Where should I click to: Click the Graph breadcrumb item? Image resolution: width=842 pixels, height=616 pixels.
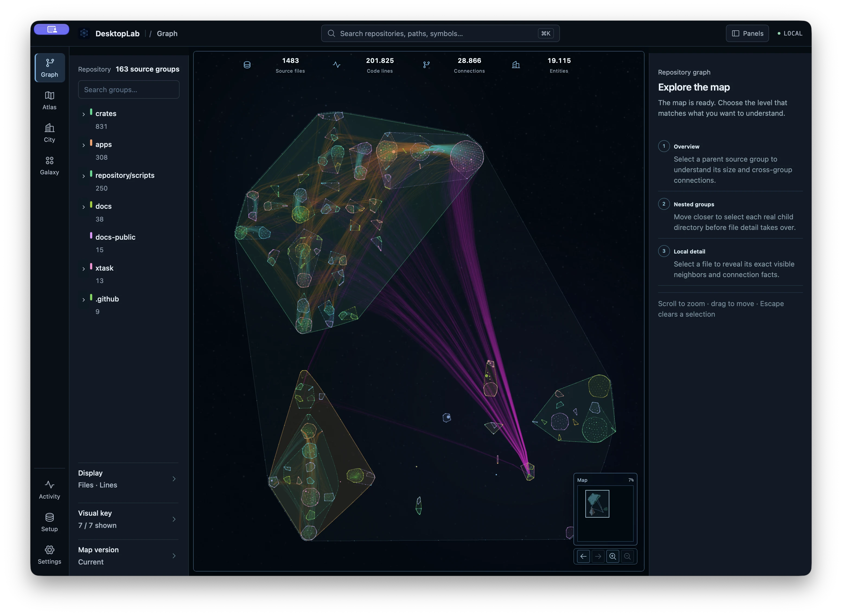167,34
